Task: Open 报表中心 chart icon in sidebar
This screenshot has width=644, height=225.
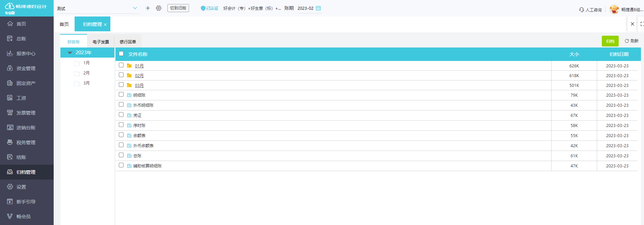Action: (x=10, y=54)
